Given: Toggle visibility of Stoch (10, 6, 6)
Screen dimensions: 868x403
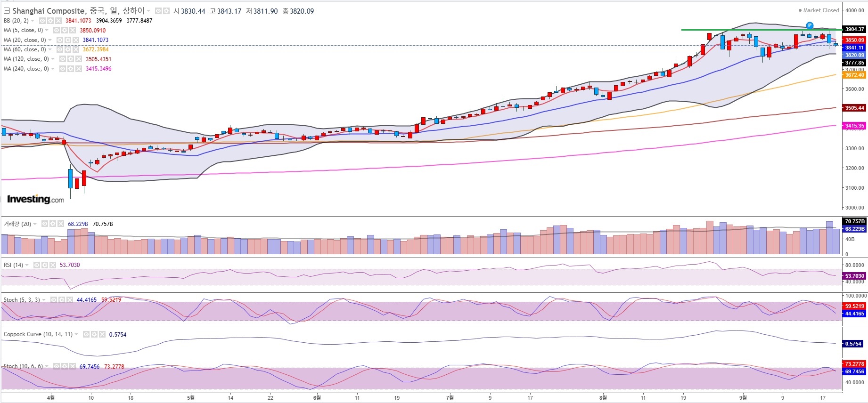Looking at the screenshot, I should coord(57,366).
